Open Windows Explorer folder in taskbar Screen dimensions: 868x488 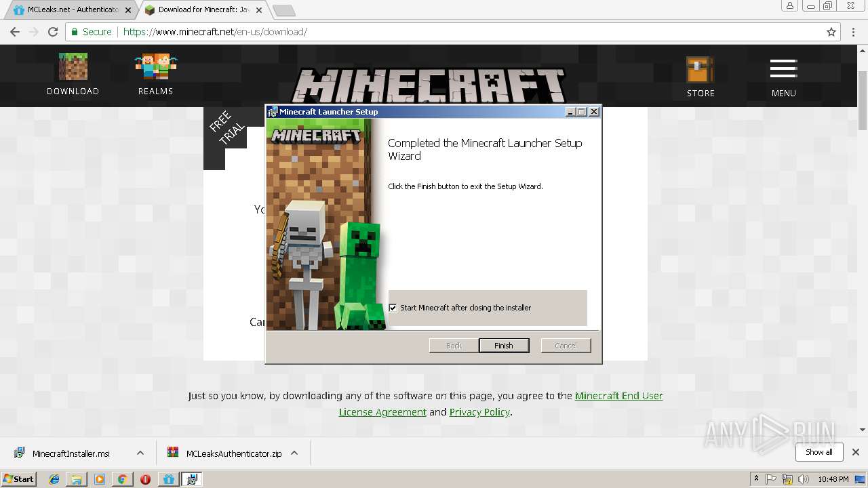pos(77,479)
